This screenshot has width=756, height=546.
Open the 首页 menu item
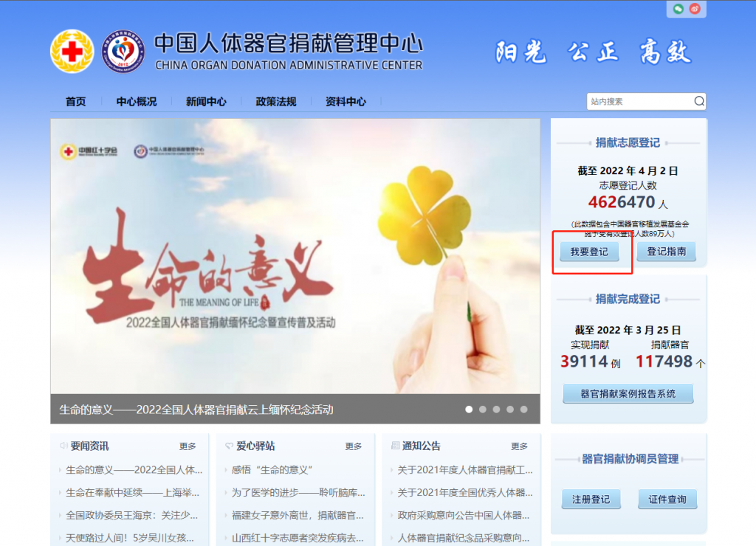coord(76,102)
